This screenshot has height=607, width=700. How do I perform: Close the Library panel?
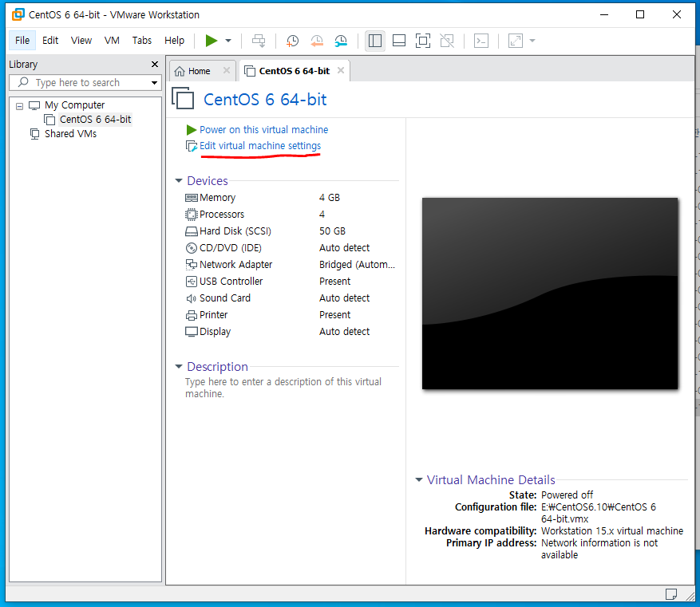point(155,65)
